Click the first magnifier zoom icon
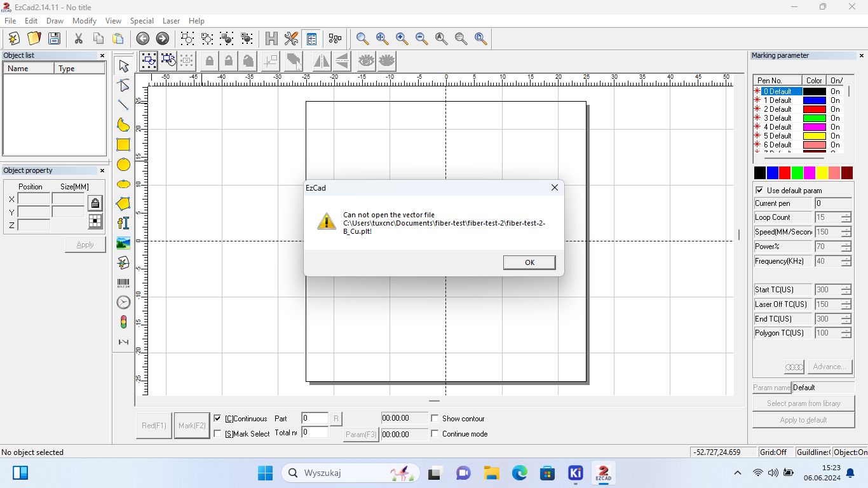This screenshot has height=488, width=868. 362,38
